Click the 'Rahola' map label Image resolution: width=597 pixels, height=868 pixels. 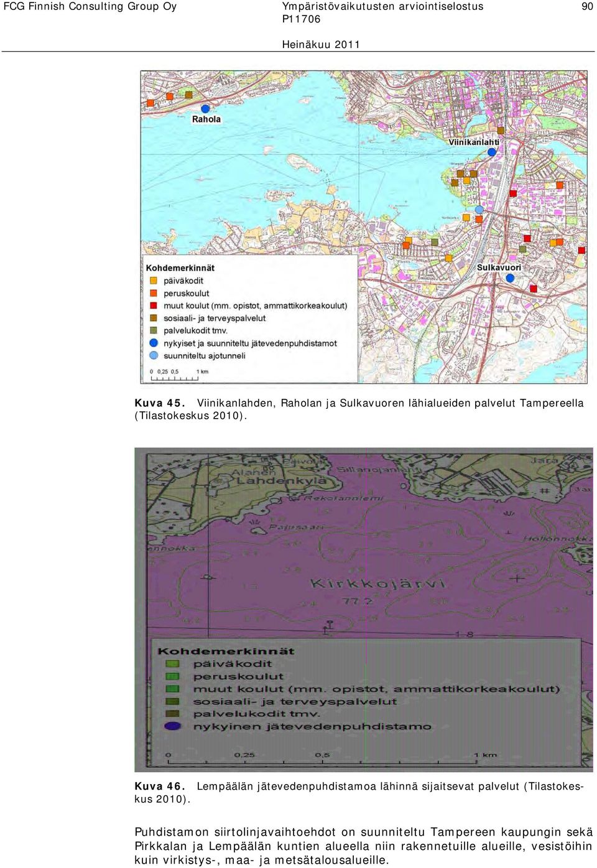click(206, 119)
